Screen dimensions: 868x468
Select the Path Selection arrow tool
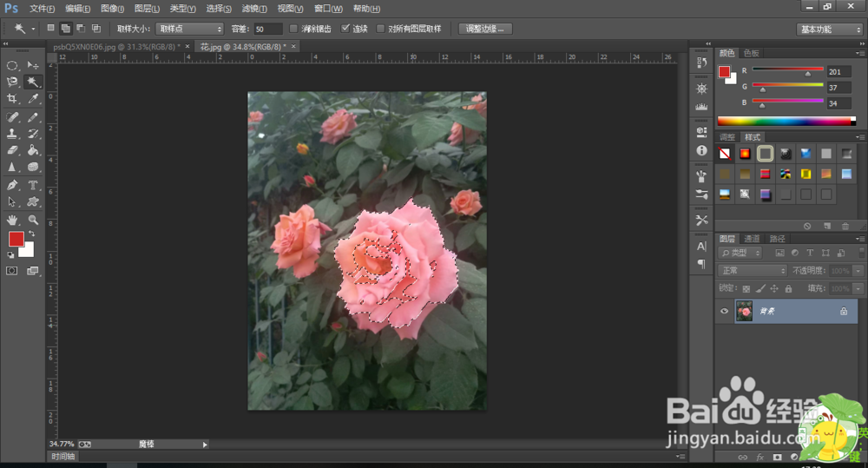point(11,201)
